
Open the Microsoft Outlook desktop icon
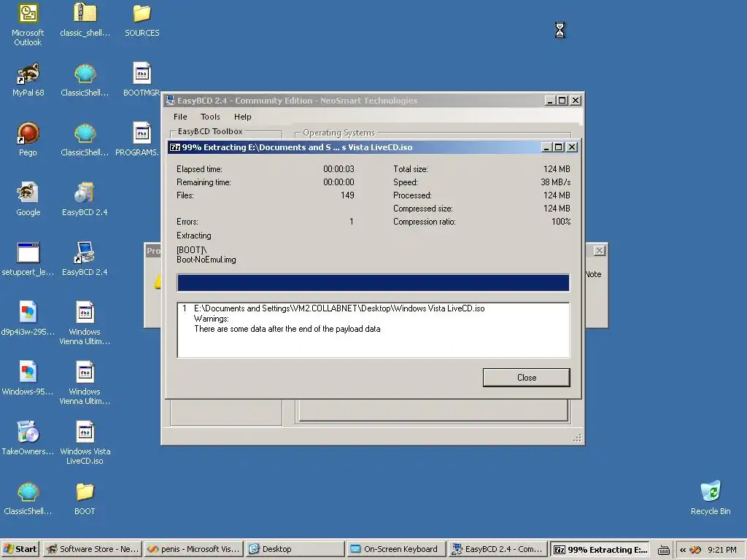tap(28, 24)
